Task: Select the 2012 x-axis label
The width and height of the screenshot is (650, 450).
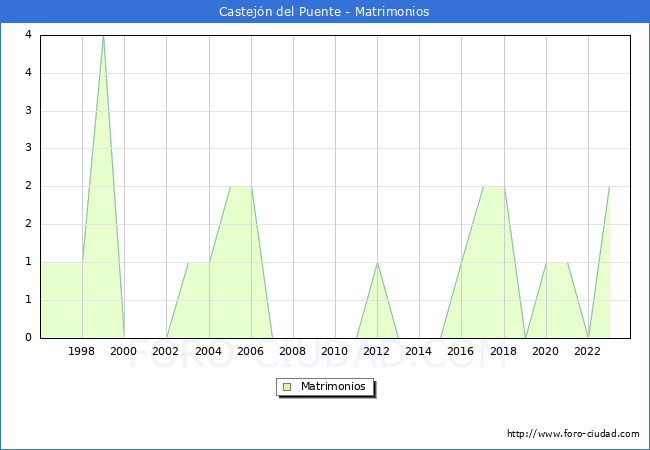Action: click(x=376, y=351)
